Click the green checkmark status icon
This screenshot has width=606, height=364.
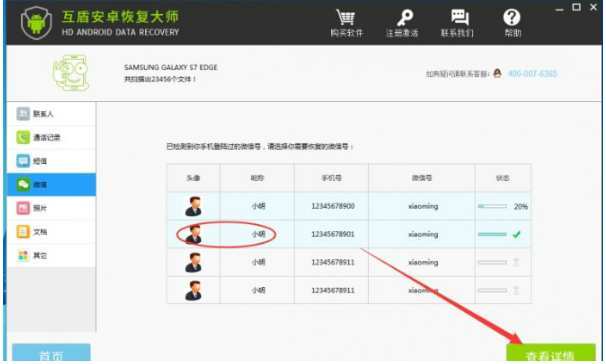coord(516,234)
